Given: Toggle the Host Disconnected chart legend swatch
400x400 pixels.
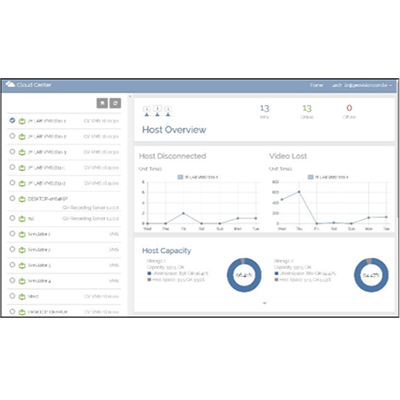Looking at the screenshot, I should [x=180, y=177].
